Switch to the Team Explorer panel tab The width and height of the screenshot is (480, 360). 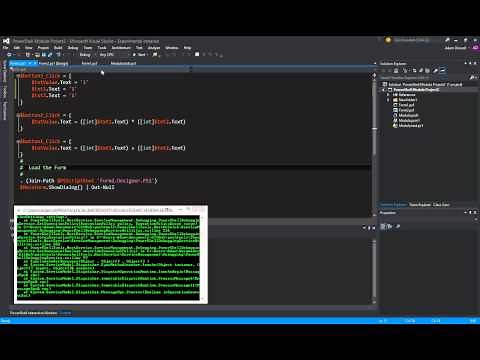coord(420,205)
